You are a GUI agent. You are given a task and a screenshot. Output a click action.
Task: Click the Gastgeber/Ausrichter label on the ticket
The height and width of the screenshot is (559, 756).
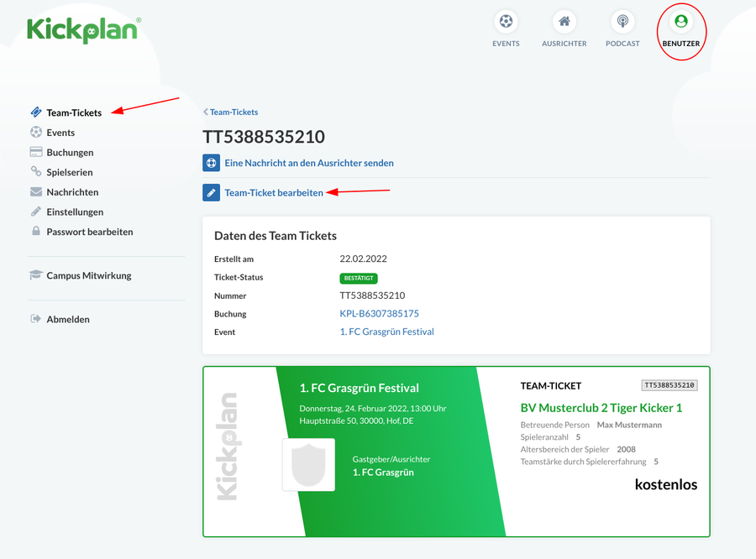[391, 459]
